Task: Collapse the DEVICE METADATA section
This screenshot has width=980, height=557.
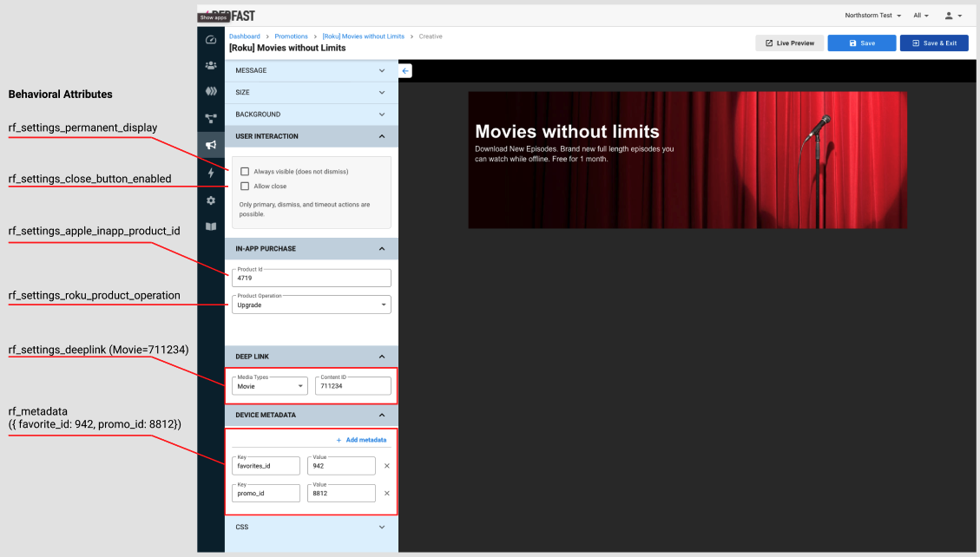Action: click(312, 415)
